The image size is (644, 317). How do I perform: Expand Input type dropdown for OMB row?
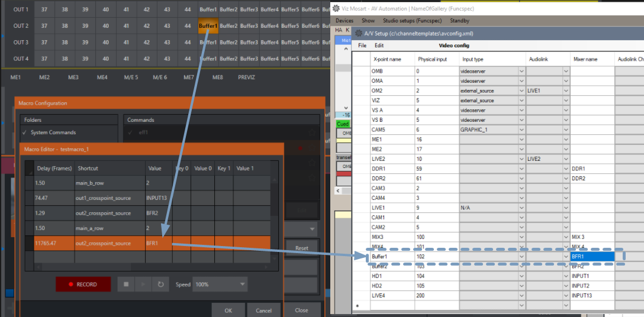pyautogui.click(x=521, y=71)
